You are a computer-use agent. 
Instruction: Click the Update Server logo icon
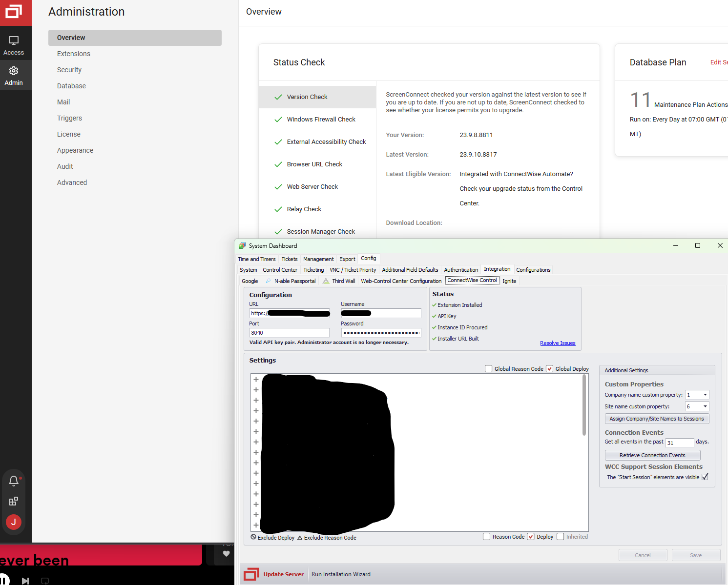coord(251,574)
